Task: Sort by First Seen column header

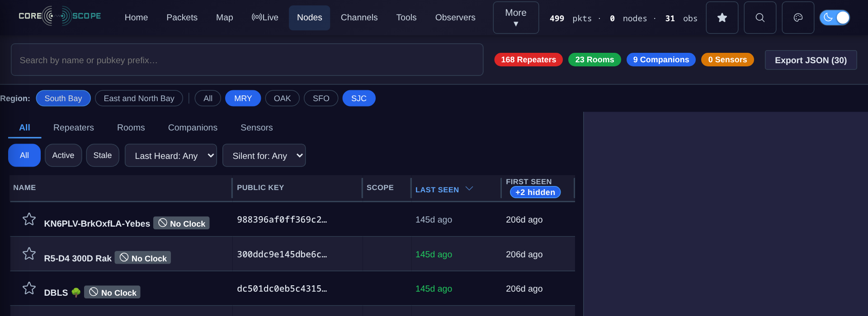Action: pyautogui.click(x=528, y=181)
